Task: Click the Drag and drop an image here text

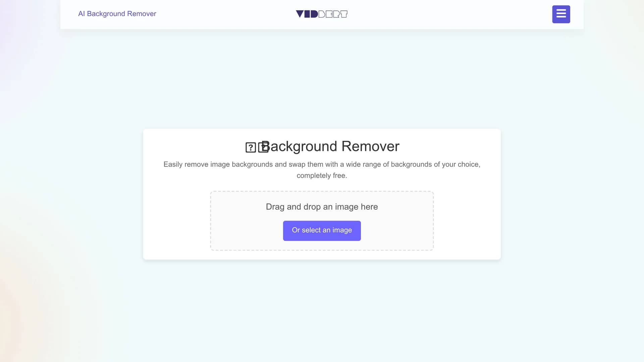Action: [322, 207]
